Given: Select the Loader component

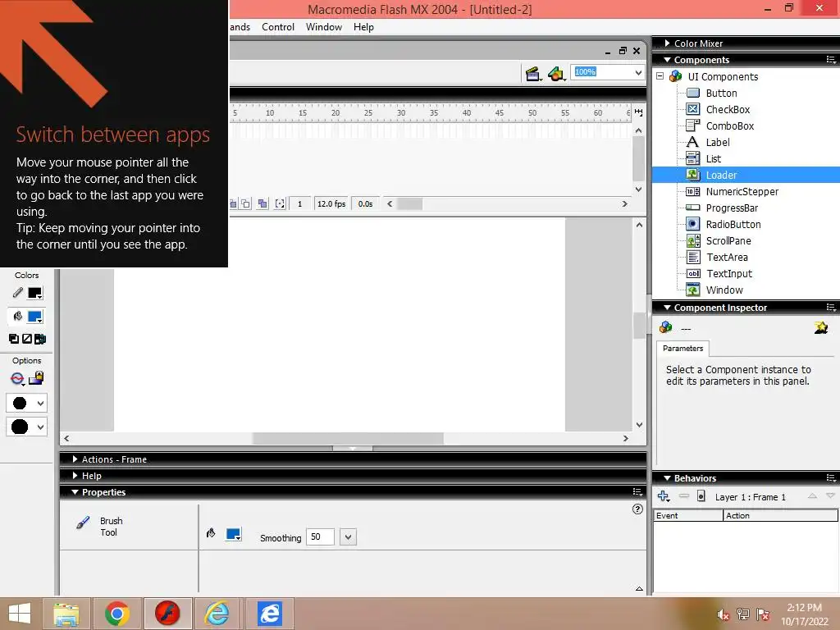Looking at the screenshot, I should coord(721,176).
